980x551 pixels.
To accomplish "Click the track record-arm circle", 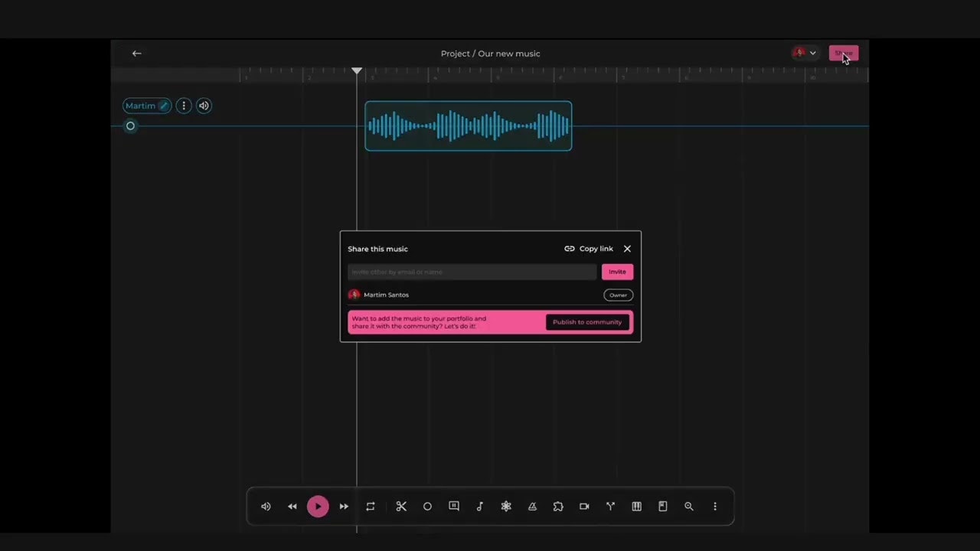I will 130,126.
